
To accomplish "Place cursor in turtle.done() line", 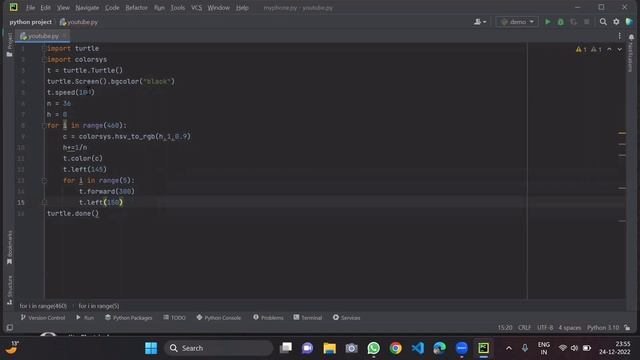I will pos(73,213).
